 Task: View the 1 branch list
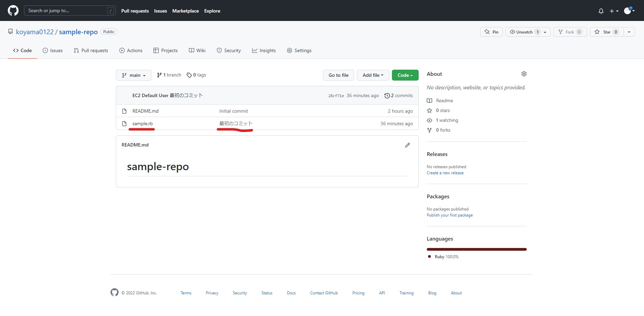point(169,75)
